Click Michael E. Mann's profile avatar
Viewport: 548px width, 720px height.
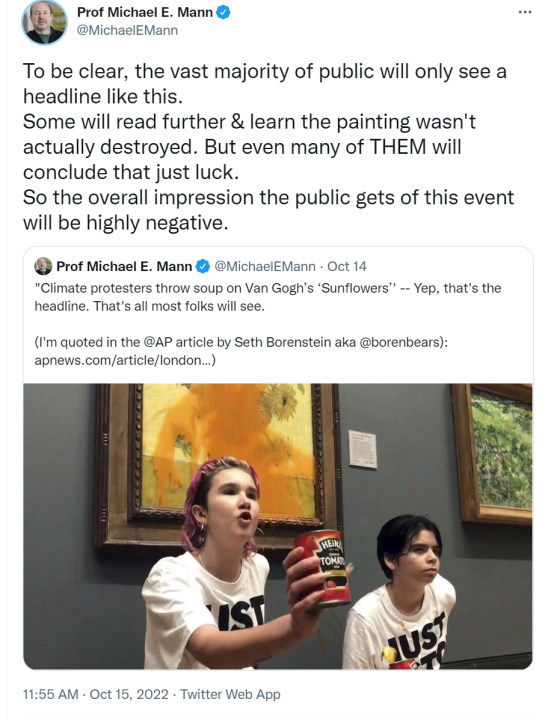(x=45, y=22)
